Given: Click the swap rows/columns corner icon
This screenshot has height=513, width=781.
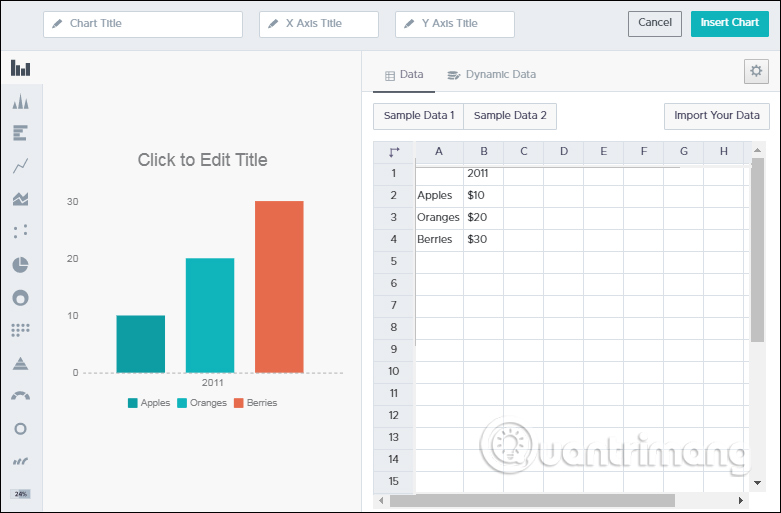Looking at the screenshot, I should click(x=393, y=152).
